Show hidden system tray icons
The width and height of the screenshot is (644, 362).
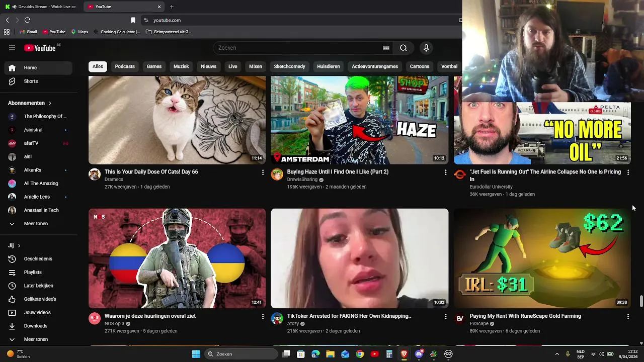(557, 354)
